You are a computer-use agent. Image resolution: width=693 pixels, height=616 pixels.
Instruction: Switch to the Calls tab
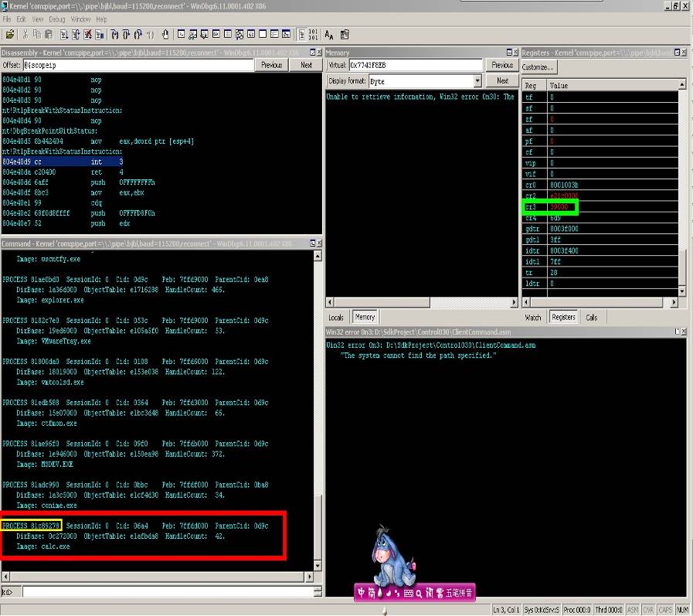click(591, 318)
